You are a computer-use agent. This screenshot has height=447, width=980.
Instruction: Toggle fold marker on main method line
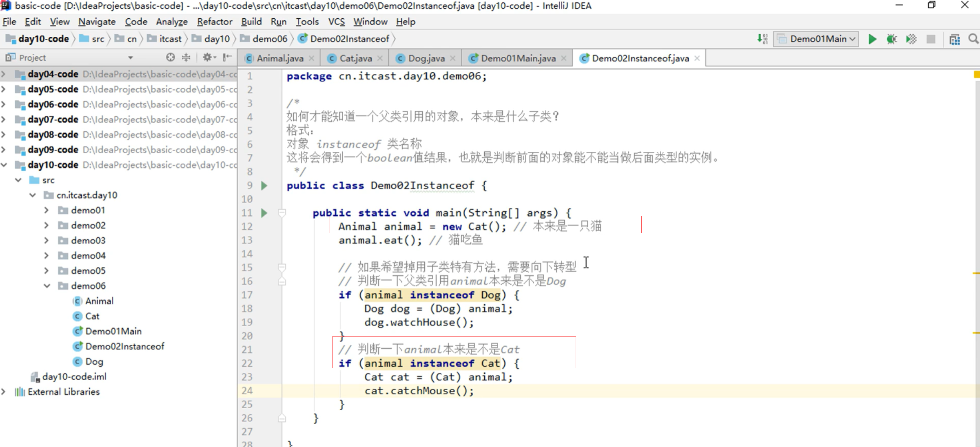click(282, 212)
